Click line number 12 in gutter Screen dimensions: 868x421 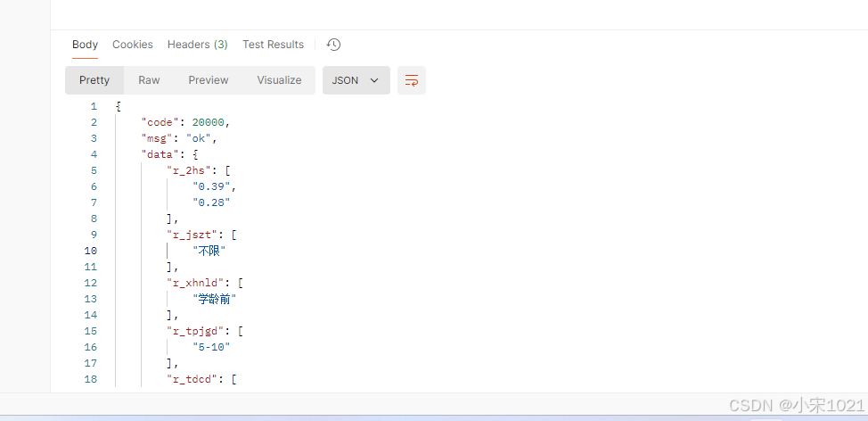click(91, 283)
